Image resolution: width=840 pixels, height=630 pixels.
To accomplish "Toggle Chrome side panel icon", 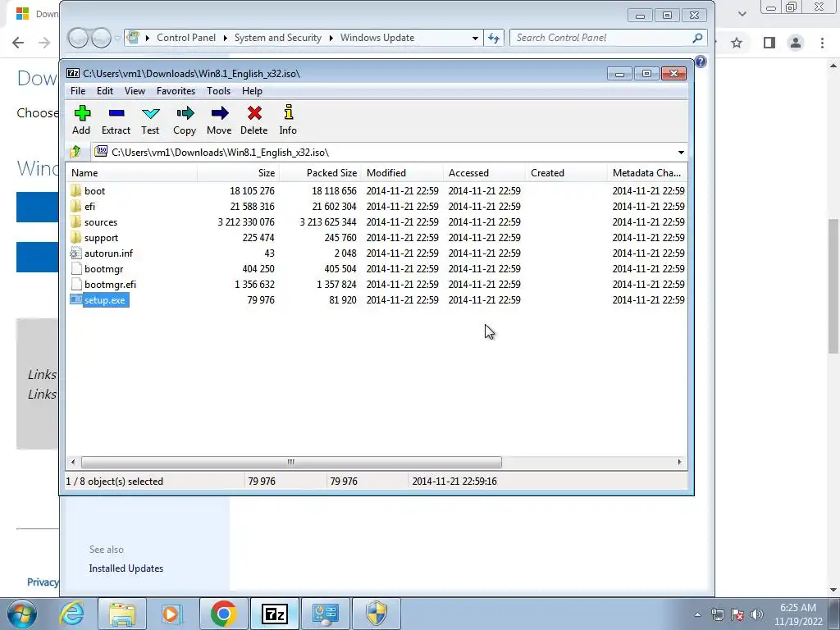I will pyautogui.click(x=769, y=43).
